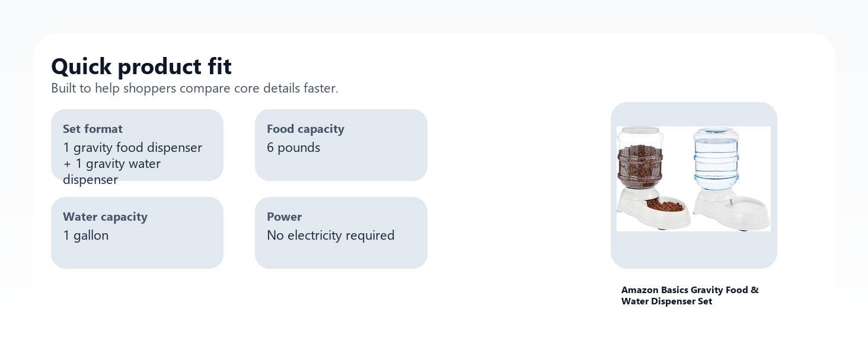
Task: Click the "No electricity required" text
Action: tap(330, 236)
